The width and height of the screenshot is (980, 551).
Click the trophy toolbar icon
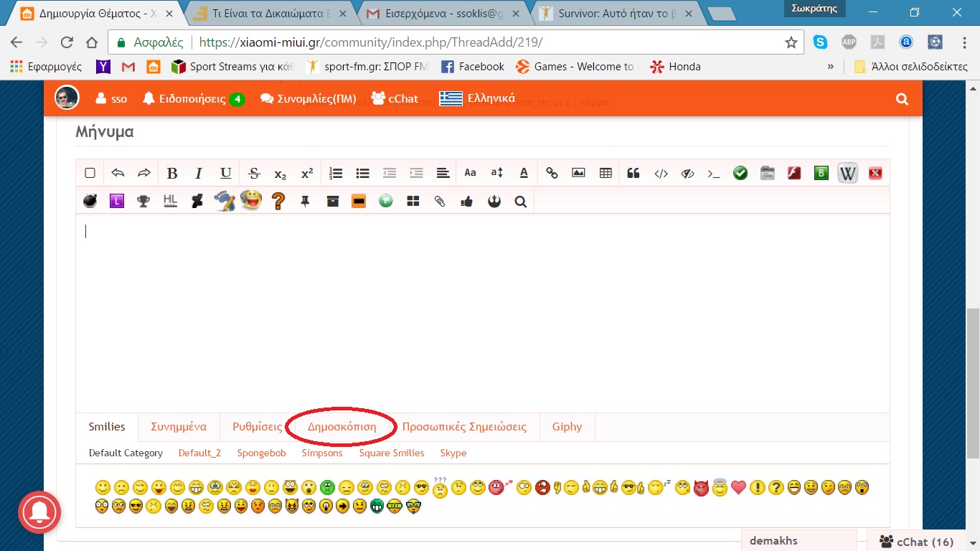point(143,201)
